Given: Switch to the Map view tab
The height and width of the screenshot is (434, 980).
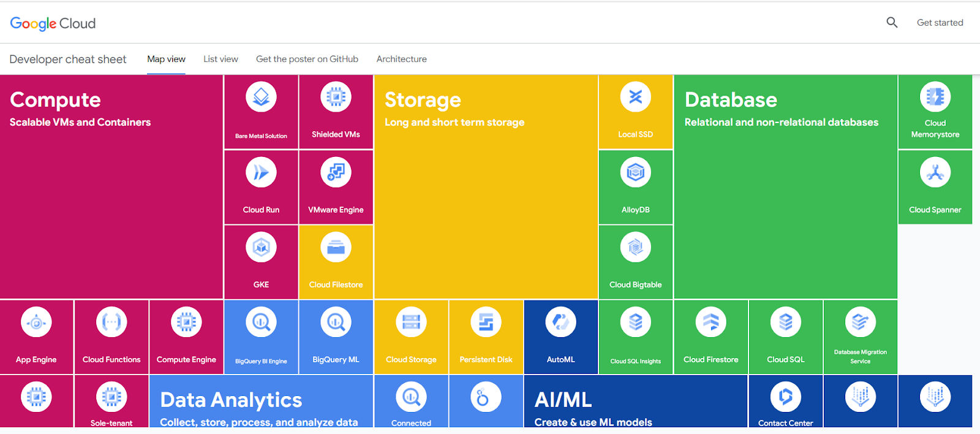Looking at the screenshot, I should 166,59.
